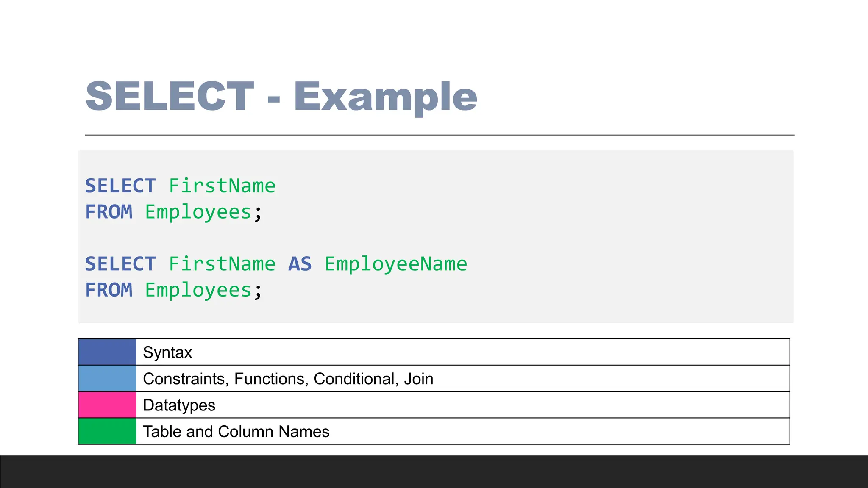The width and height of the screenshot is (868, 488).
Task: Click the green Table and Column Names swatch
Action: point(107,431)
